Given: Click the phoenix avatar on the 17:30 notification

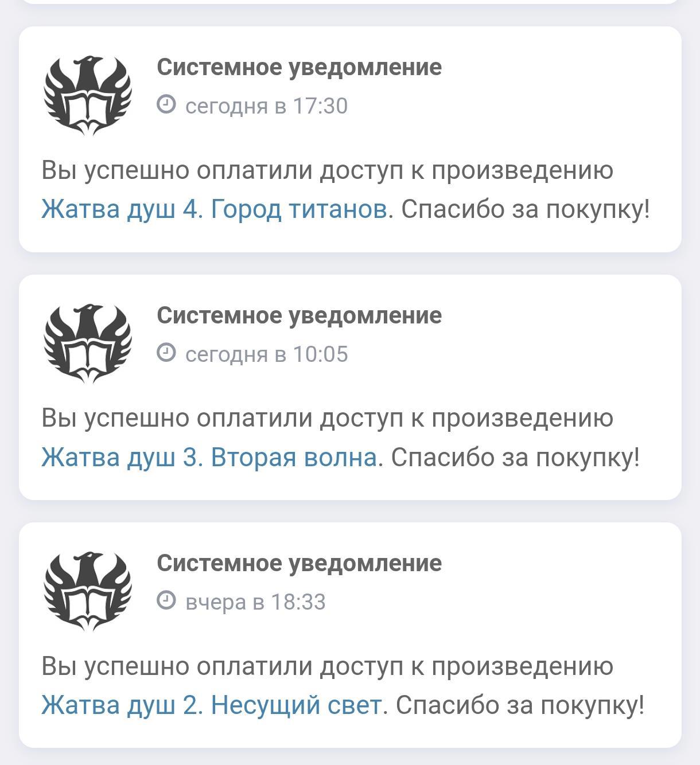Looking at the screenshot, I should [88, 95].
